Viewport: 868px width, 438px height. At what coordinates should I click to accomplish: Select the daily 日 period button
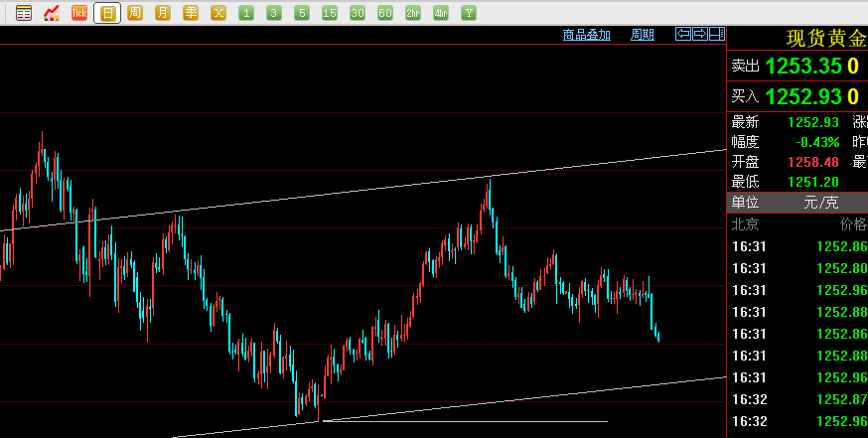(x=107, y=13)
